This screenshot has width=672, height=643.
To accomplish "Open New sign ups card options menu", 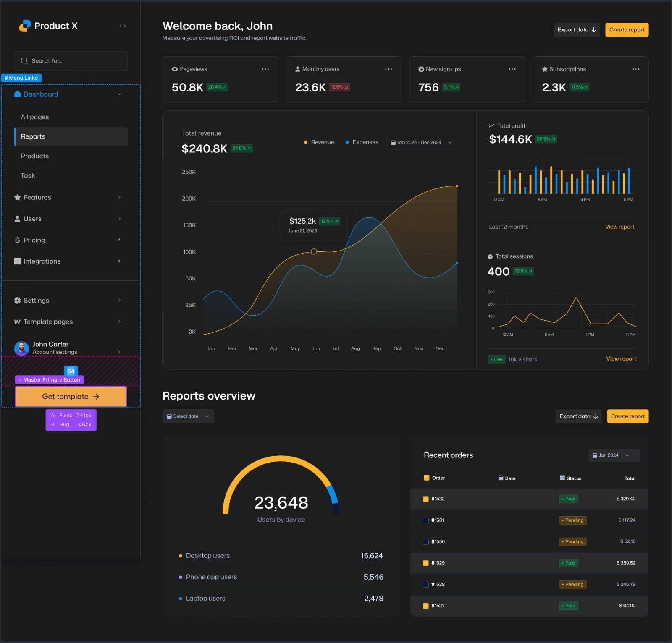I will click(x=512, y=69).
